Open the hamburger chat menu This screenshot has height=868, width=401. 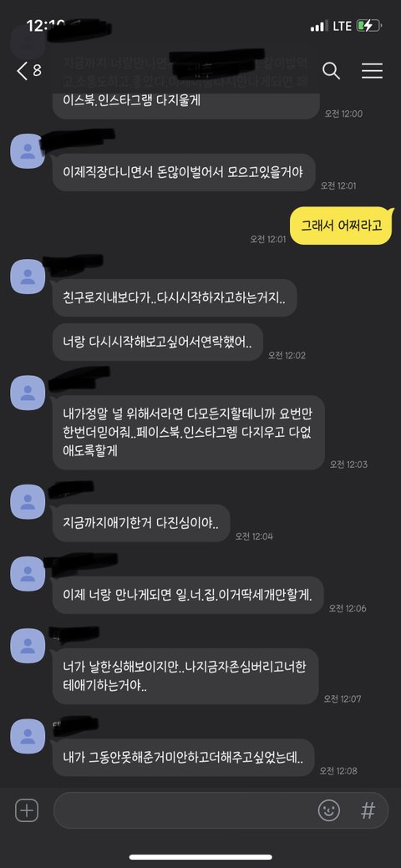[x=373, y=71]
